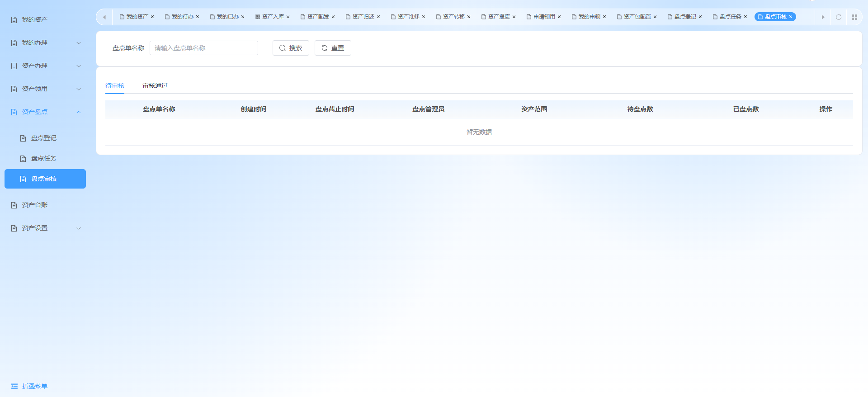Click the 重置 button
The height and width of the screenshot is (397, 868).
(x=333, y=48)
